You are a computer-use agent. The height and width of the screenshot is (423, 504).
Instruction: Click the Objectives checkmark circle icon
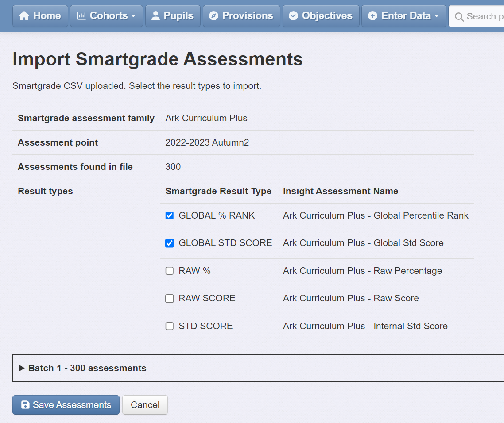click(293, 16)
